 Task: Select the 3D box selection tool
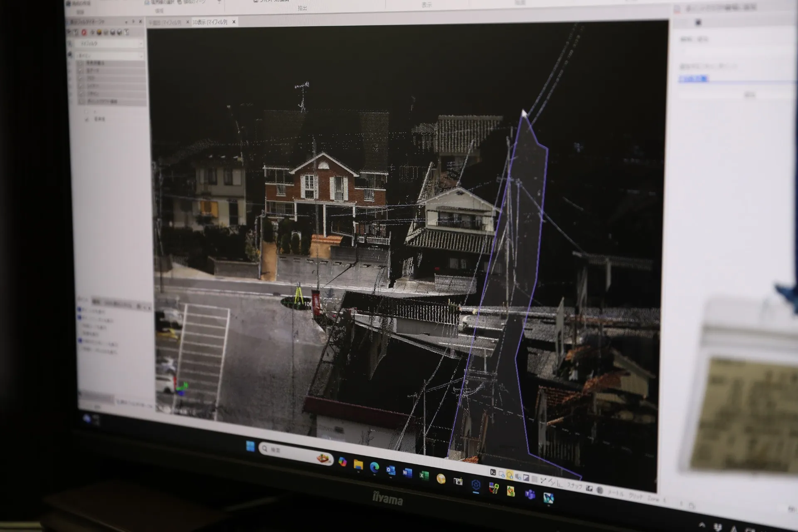point(518,477)
